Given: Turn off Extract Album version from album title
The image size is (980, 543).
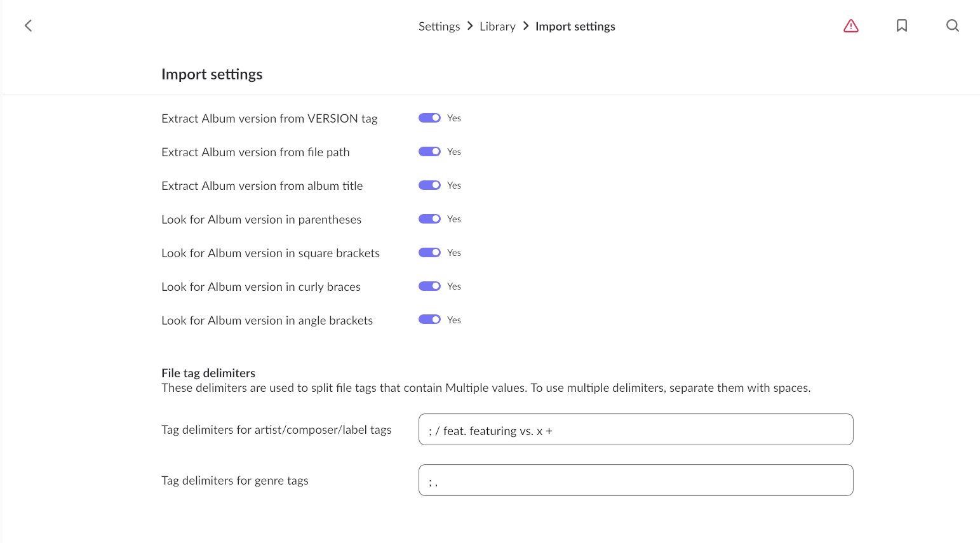Looking at the screenshot, I should click(429, 185).
